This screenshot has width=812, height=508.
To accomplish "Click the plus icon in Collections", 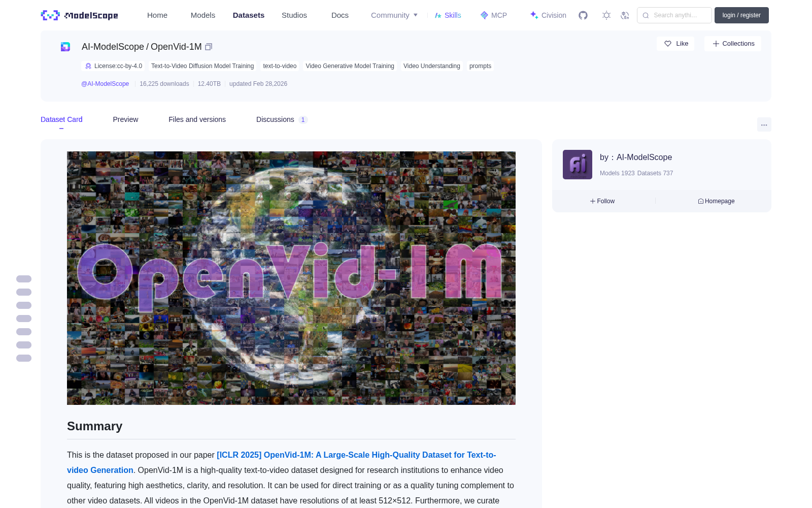I will pos(716,44).
